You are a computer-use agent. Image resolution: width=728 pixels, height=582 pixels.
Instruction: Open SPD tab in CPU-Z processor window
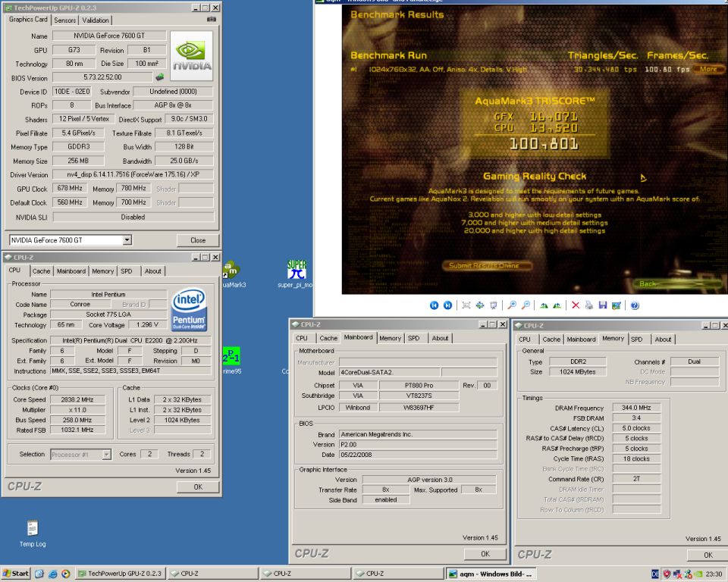click(127, 271)
